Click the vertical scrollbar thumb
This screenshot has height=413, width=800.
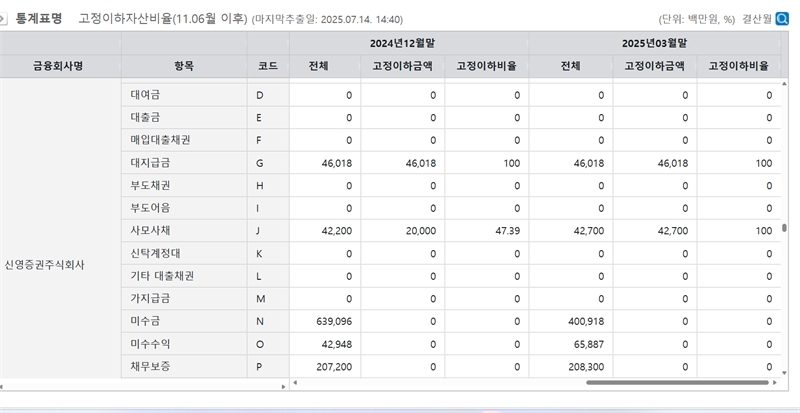click(784, 228)
